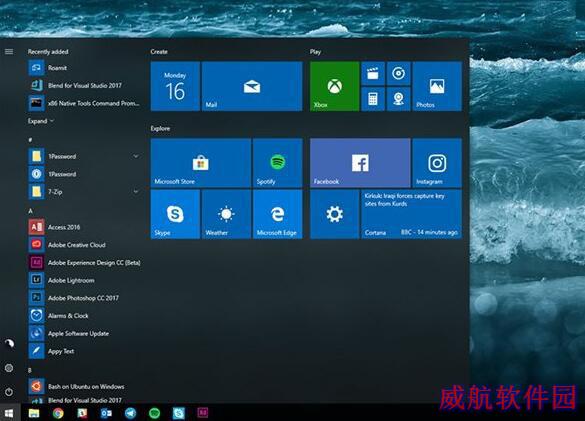
Task: Launch Appy Text
Action: tap(84, 351)
